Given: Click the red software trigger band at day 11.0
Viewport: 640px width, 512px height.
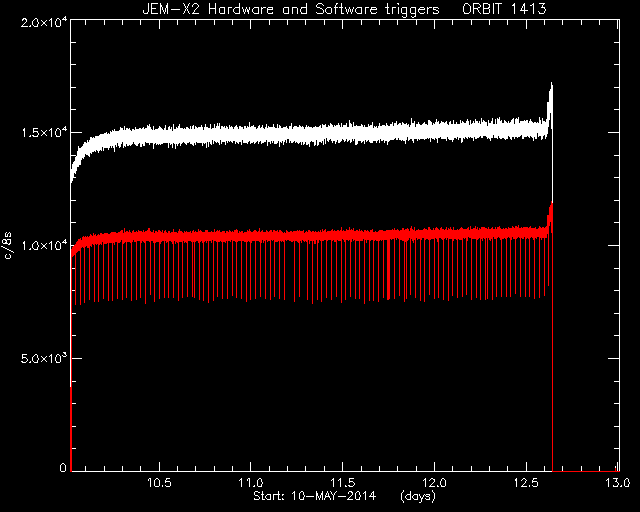Looking at the screenshot, I should coord(251,236).
